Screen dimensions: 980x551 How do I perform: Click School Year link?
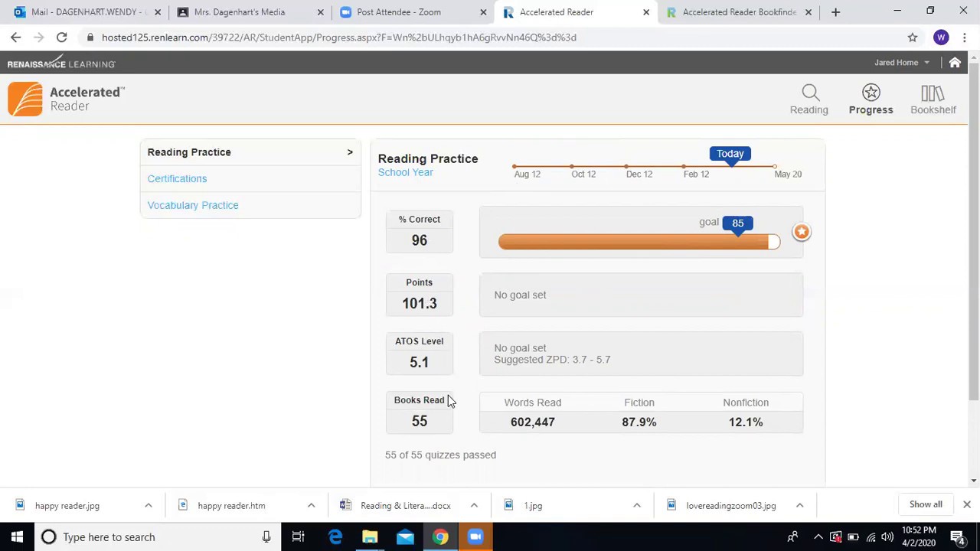click(405, 172)
